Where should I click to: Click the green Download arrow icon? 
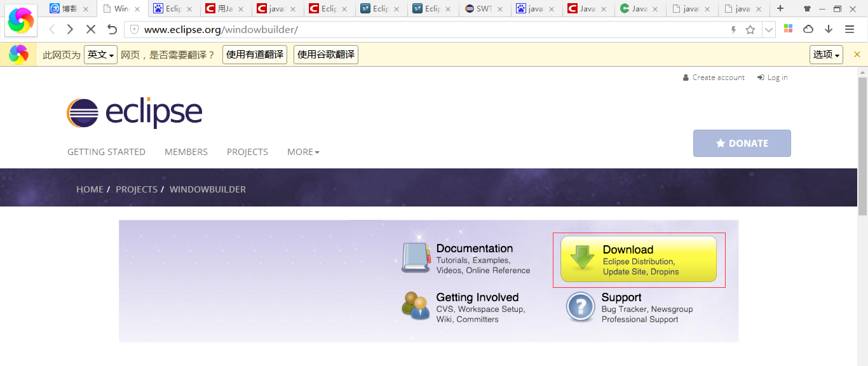click(582, 259)
